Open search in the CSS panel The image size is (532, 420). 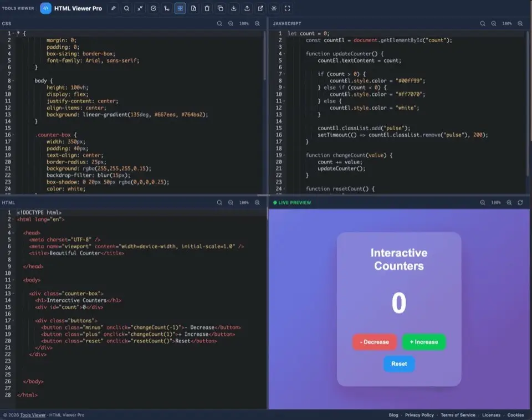click(219, 23)
